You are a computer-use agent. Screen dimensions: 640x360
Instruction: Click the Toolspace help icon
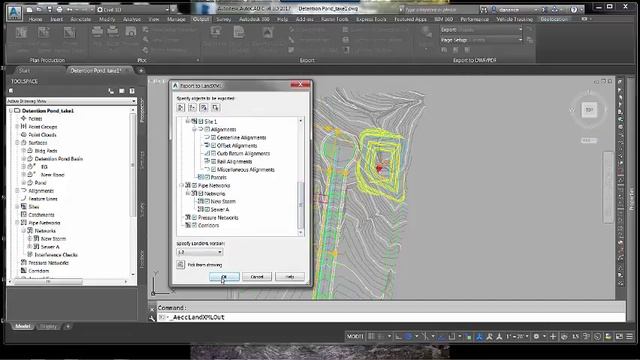132,91
